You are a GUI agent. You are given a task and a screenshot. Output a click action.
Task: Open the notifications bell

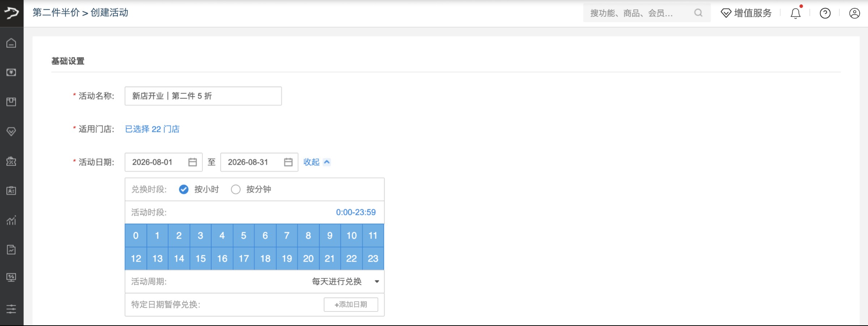(x=795, y=13)
